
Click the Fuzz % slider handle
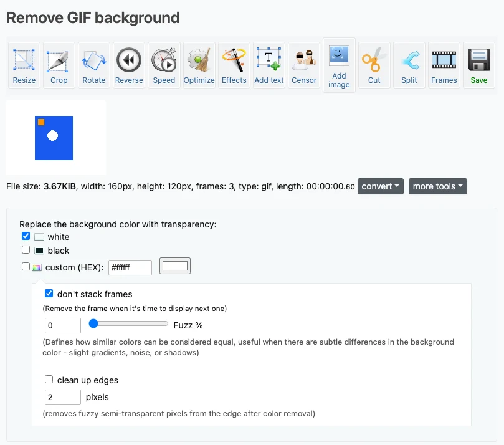pyautogui.click(x=93, y=323)
